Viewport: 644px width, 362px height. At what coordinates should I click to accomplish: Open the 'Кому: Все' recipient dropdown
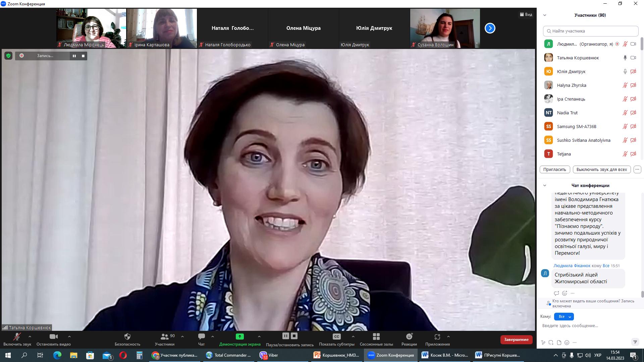[x=564, y=316]
